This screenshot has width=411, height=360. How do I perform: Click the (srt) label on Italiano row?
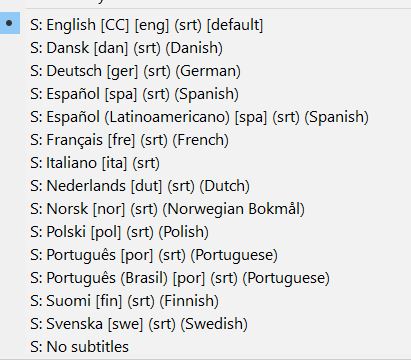[146, 163]
